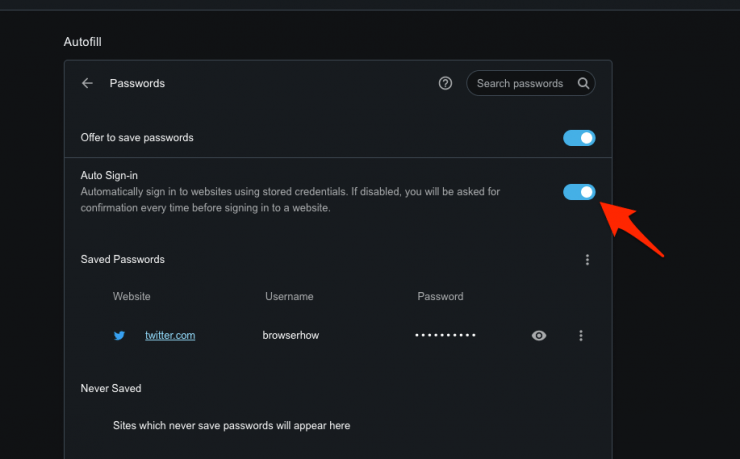
Task: Click the Website column header
Action: click(132, 296)
